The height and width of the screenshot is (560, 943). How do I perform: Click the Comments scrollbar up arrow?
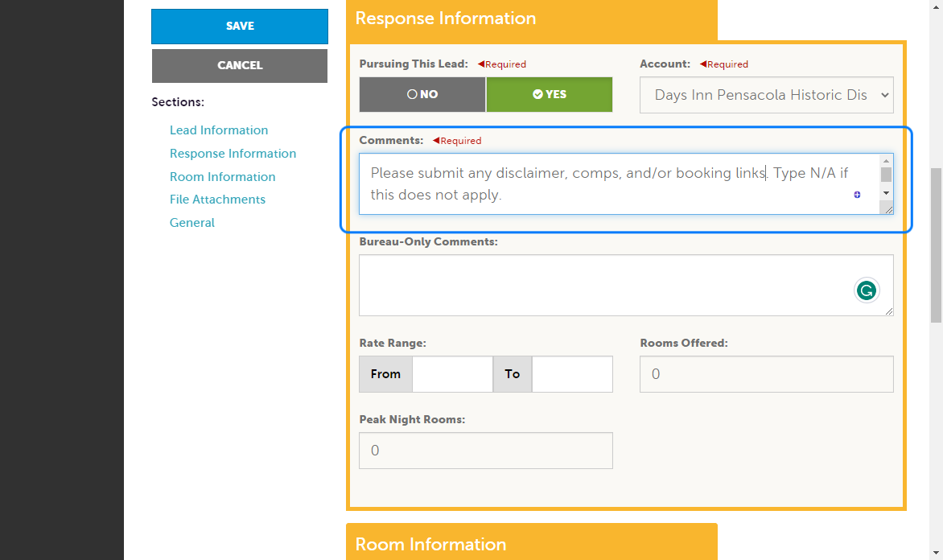[886, 161]
